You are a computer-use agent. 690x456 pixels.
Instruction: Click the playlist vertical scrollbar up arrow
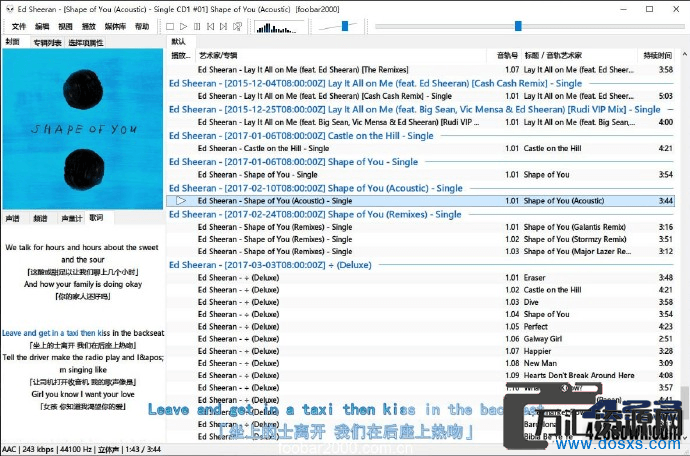click(684, 55)
